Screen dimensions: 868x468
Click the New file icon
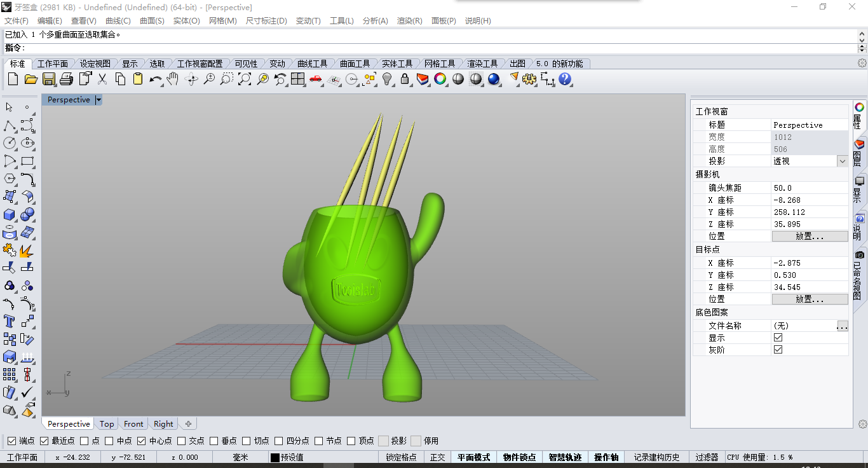13,79
